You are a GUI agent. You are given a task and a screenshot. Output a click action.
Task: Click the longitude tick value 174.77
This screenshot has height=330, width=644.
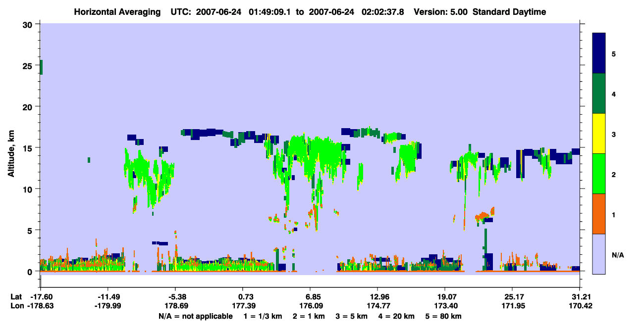tap(377, 306)
